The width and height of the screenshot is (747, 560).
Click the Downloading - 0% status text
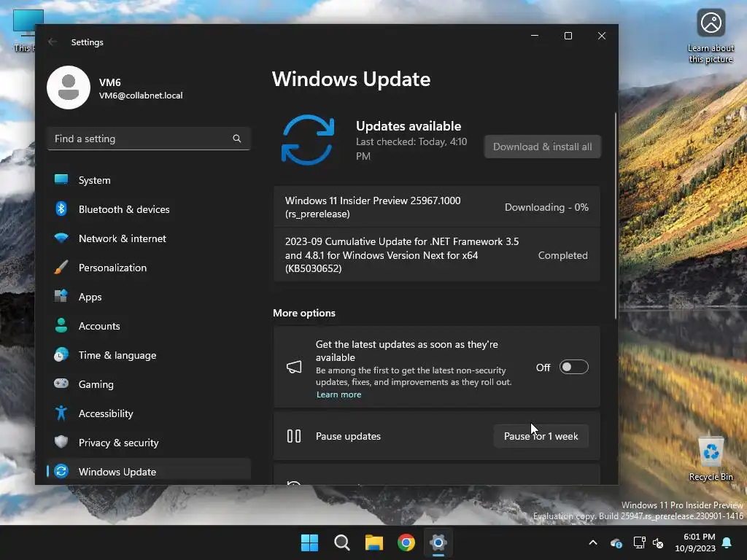click(x=546, y=207)
